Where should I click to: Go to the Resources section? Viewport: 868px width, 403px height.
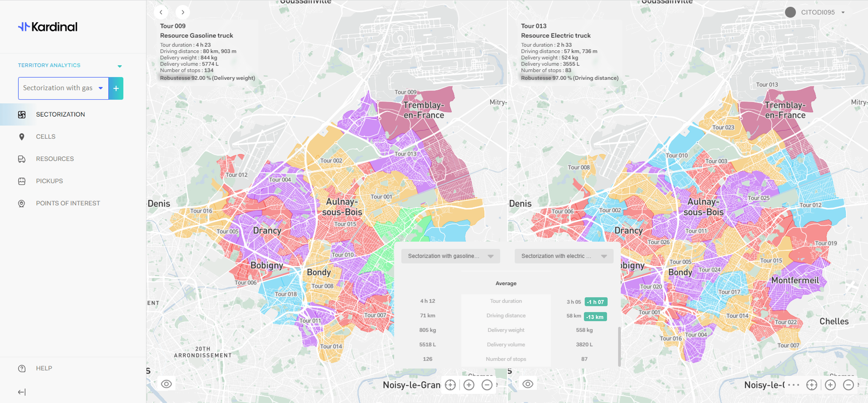[x=55, y=159]
